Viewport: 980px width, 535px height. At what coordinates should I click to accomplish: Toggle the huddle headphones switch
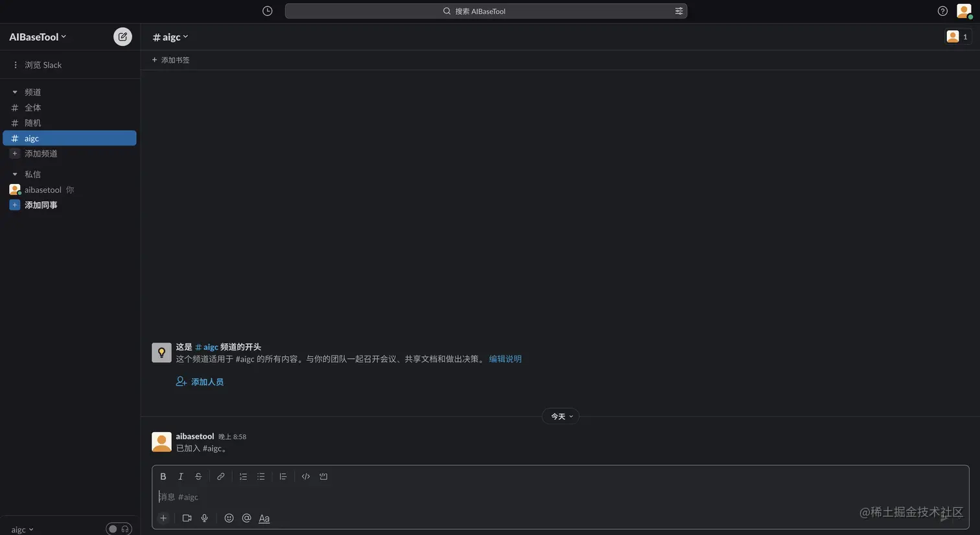pyautogui.click(x=119, y=529)
